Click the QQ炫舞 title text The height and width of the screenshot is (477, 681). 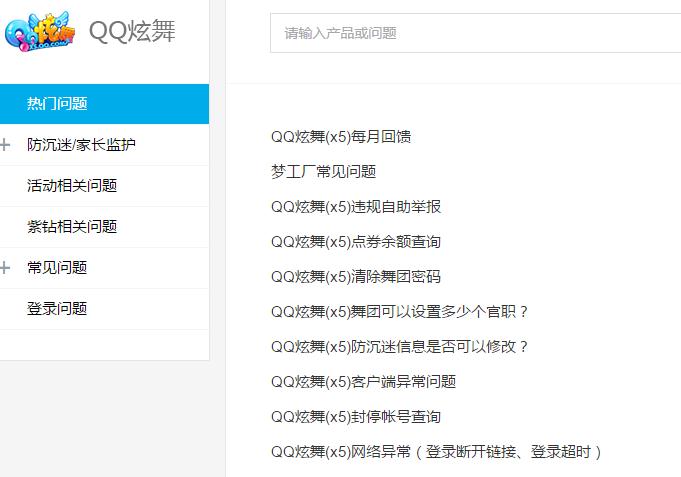click(x=132, y=32)
